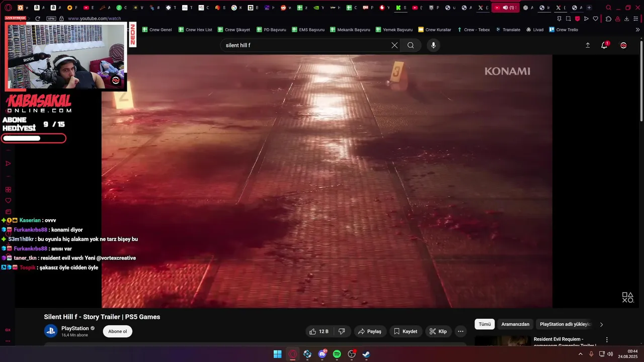
Task: Switch to the tab playing audio
Action: click(505, 8)
